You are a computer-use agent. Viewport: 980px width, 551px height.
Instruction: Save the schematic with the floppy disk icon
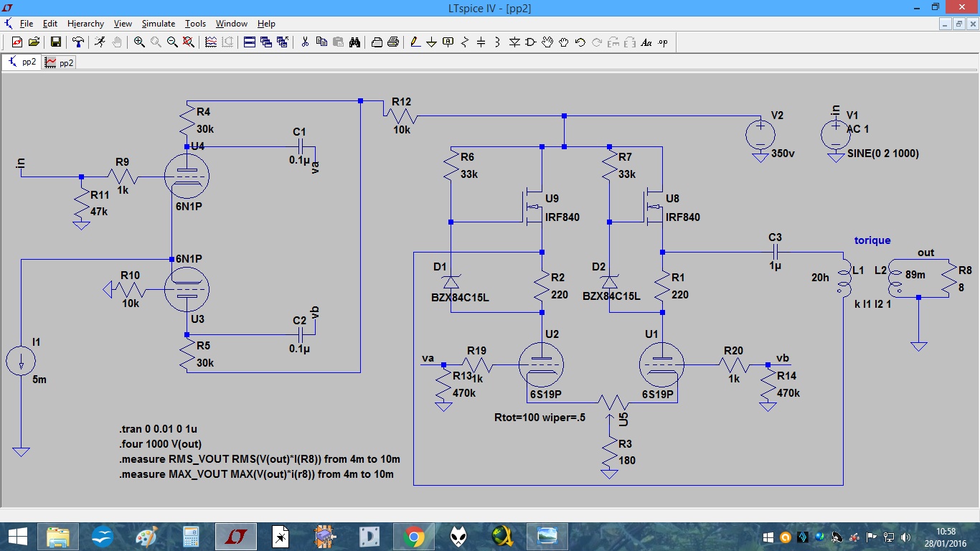click(55, 42)
